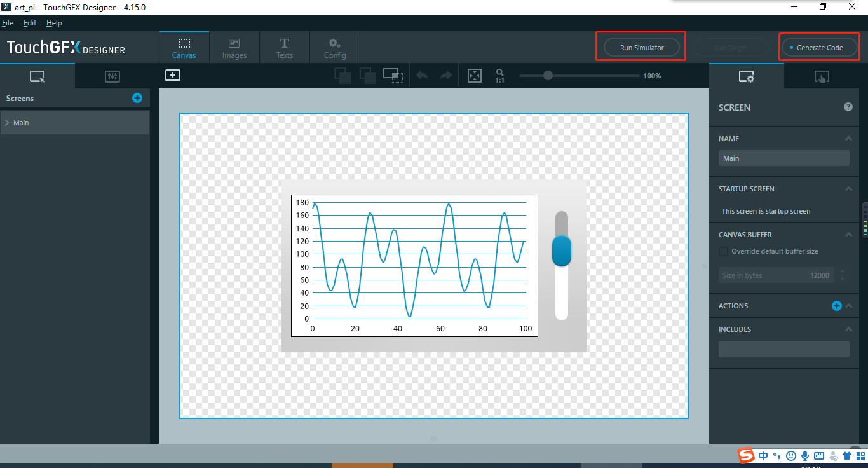Click the user account icon in IME bar
Image resolution: width=868 pixels, height=468 pixels.
(833, 456)
